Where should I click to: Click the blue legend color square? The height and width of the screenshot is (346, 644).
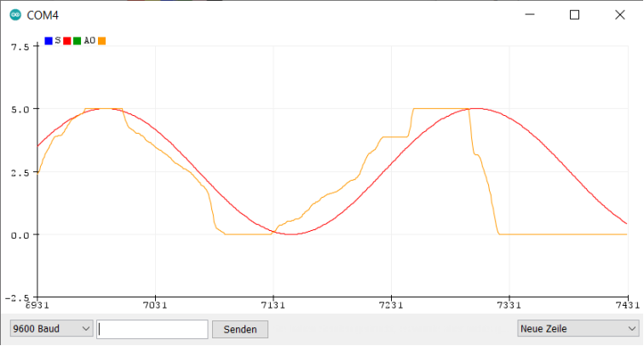click(x=49, y=40)
